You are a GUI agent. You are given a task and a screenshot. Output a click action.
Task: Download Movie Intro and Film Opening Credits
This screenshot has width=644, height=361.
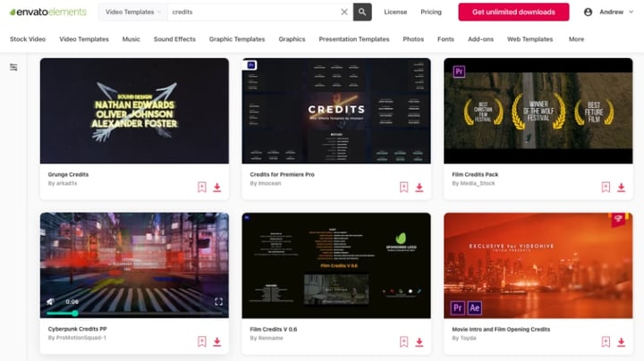[621, 341]
